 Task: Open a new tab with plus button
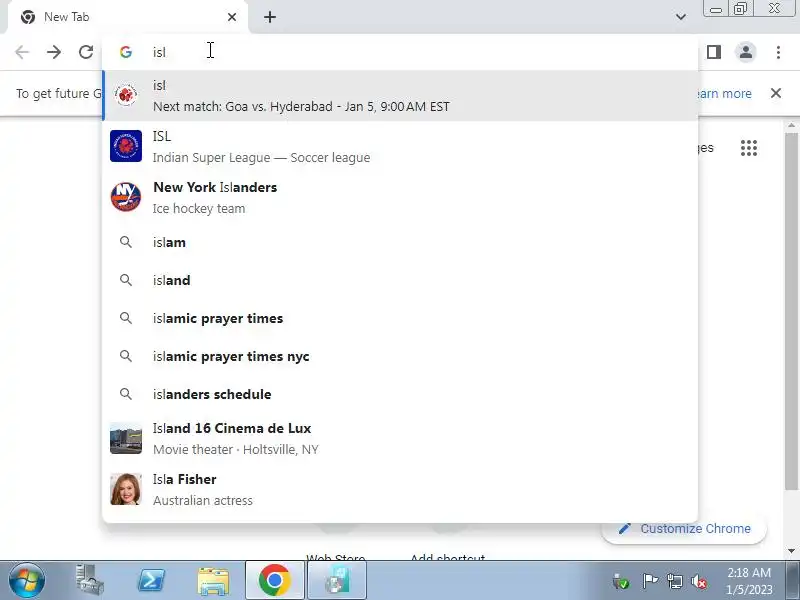click(x=270, y=17)
